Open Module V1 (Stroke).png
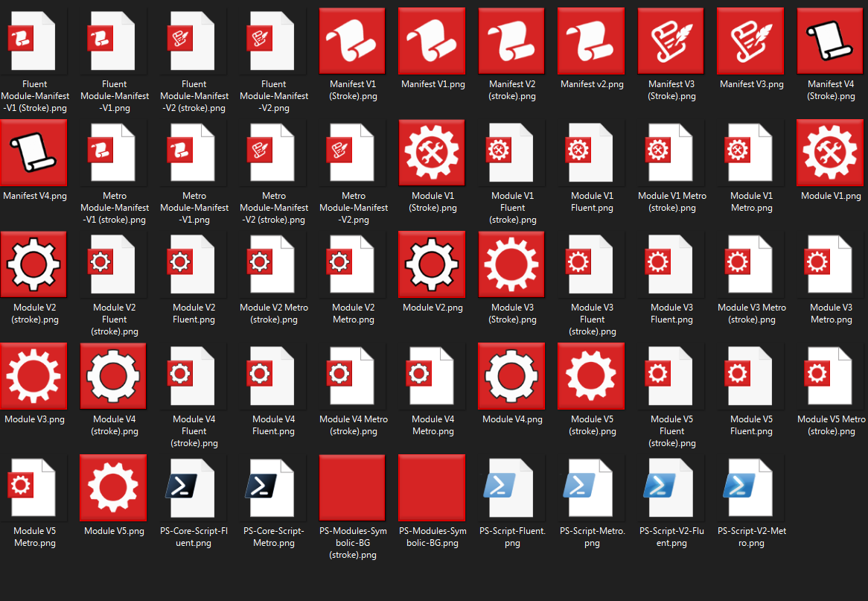Image resolution: width=868 pixels, height=601 pixels. [432, 152]
